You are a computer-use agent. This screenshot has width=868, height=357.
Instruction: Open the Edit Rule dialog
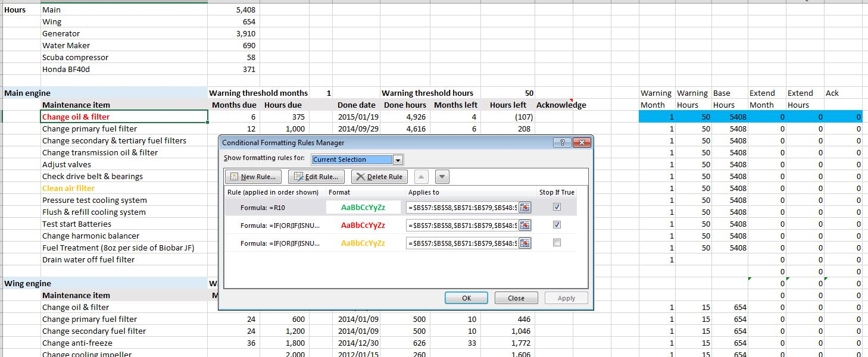click(x=316, y=177)
